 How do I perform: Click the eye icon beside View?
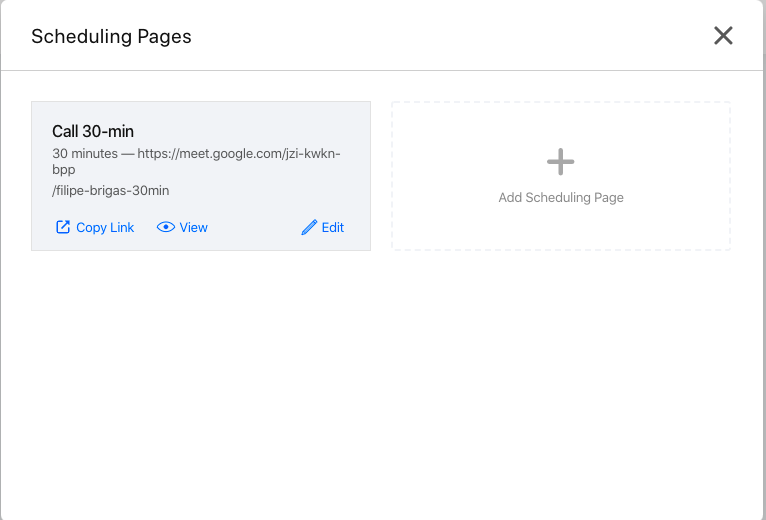(166, 227)
